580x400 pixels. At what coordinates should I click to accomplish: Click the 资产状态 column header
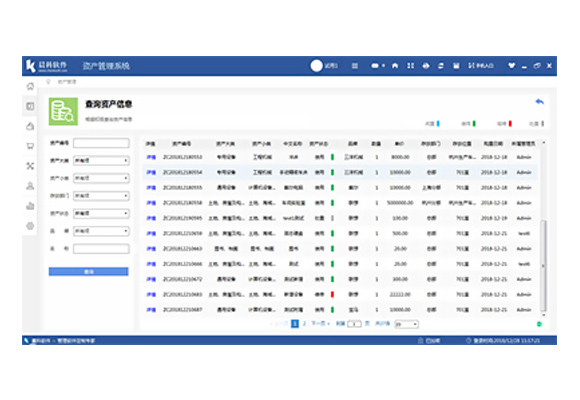[x=318, y=144]
